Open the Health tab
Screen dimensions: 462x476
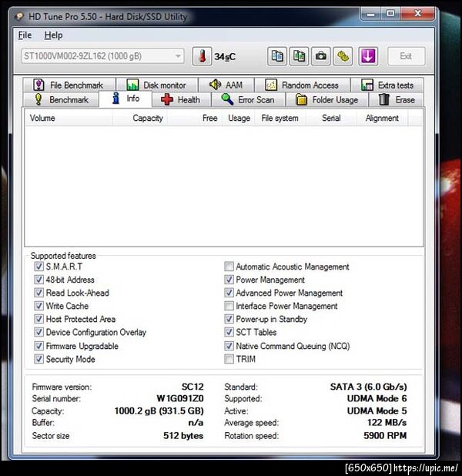click(181, 99)
